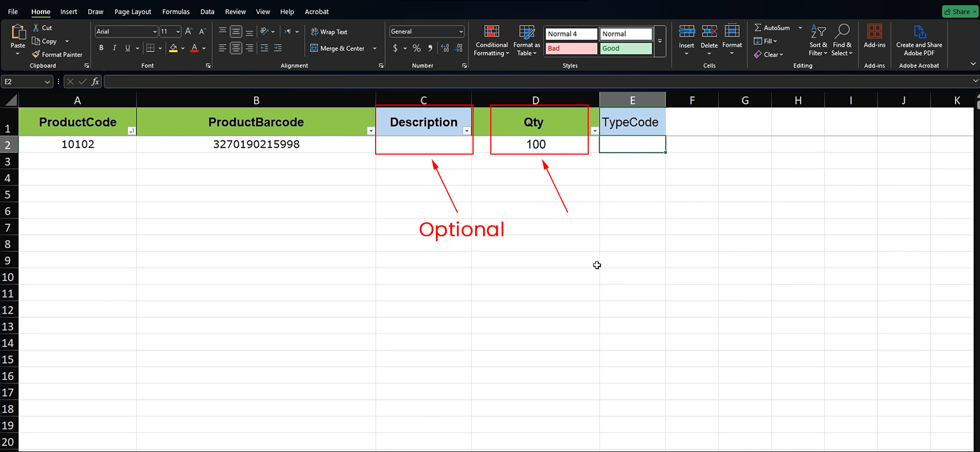Expand the General number format dropdown
Image resolution: width=980 pixels, height=452 pixels.
461,32
